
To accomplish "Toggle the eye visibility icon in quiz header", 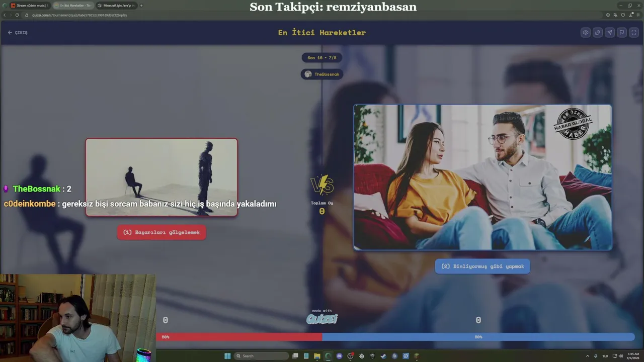I will (x=586, y=33).
